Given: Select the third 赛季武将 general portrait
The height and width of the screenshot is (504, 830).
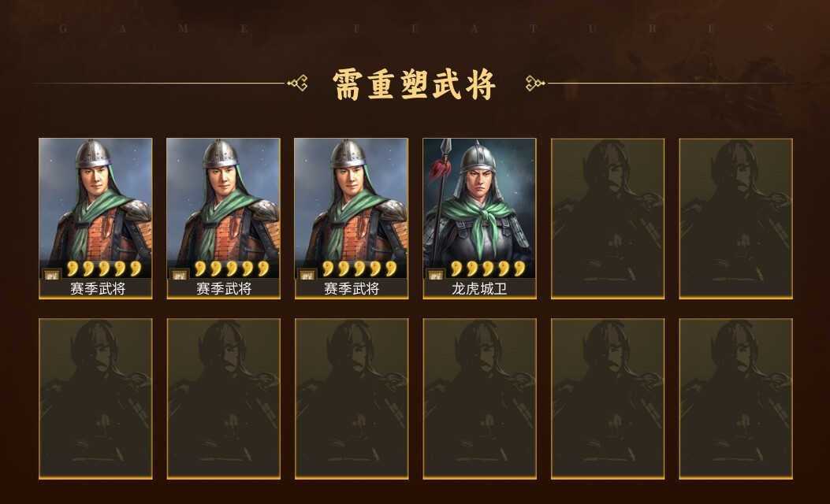Looking at the screenshot, I should point(352,209).
